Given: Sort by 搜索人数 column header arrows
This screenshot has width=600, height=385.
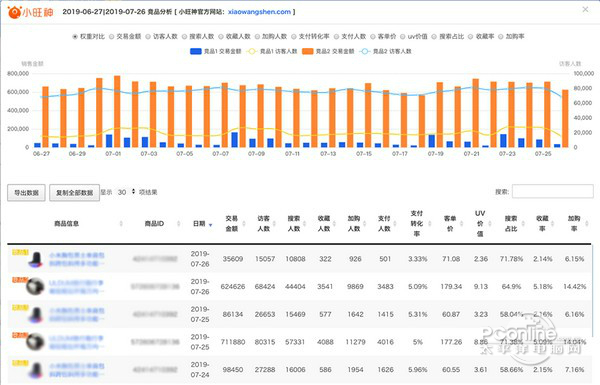Looking at the screenshot, I should (305, 223).
